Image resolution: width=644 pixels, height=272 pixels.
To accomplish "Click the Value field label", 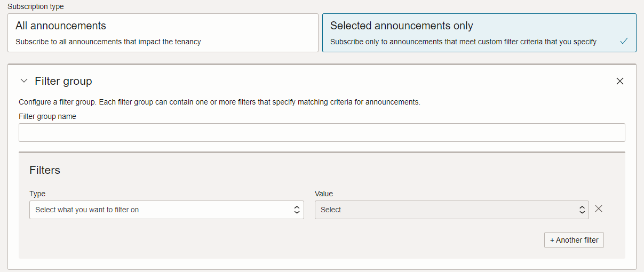I will coord(324,194).
